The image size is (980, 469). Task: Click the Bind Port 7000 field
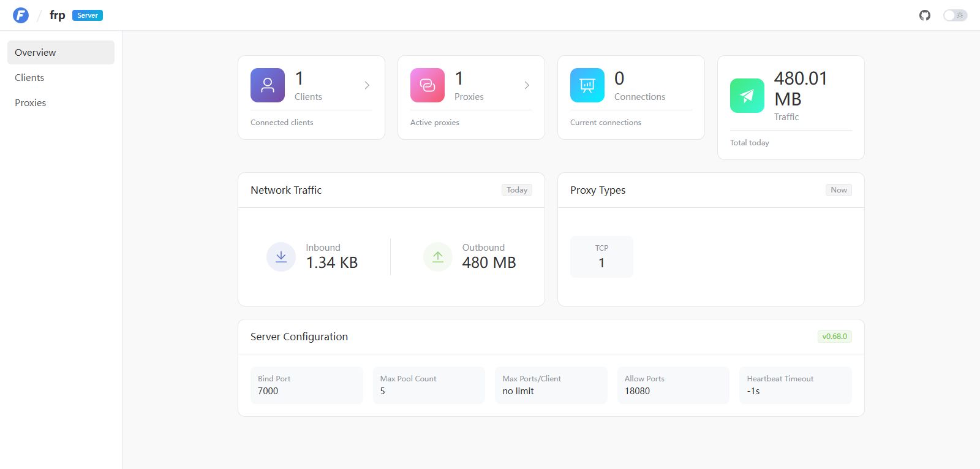(306, 385)
